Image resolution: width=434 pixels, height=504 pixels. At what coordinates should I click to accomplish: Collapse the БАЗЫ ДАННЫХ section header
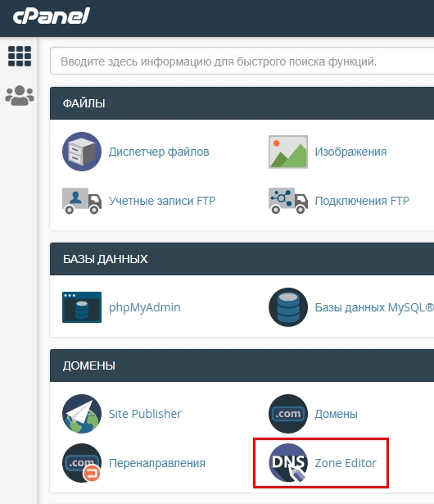[x=242, y=259]
